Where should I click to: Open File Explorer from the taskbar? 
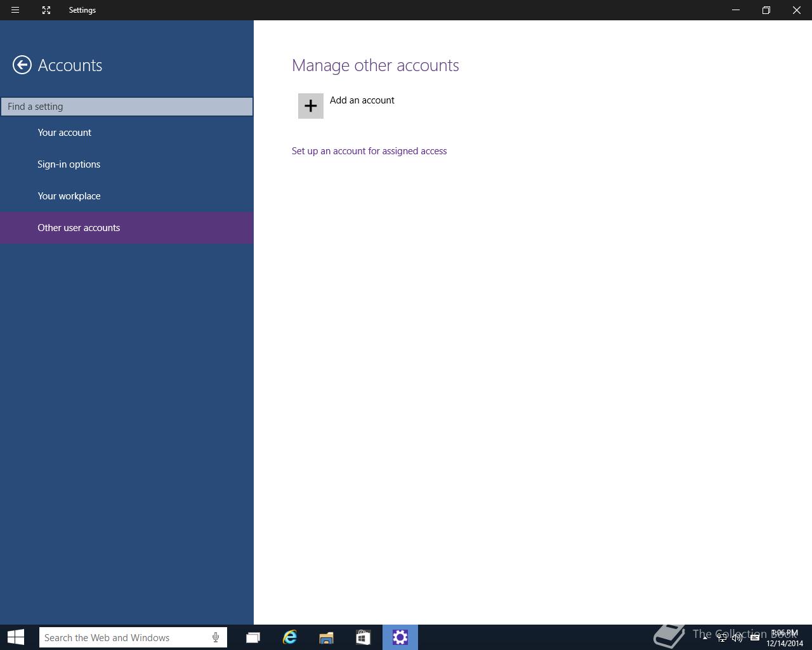point(326,637)
